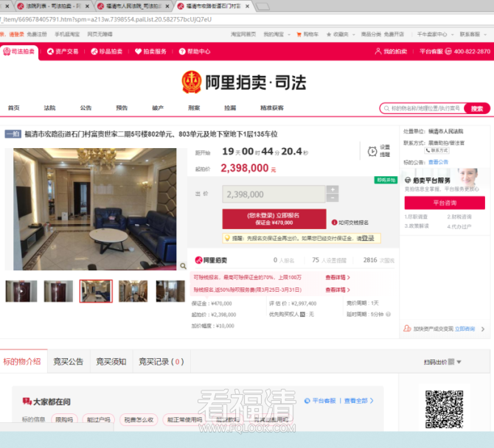Switch to 竞买须知 tab

point(111,362)
